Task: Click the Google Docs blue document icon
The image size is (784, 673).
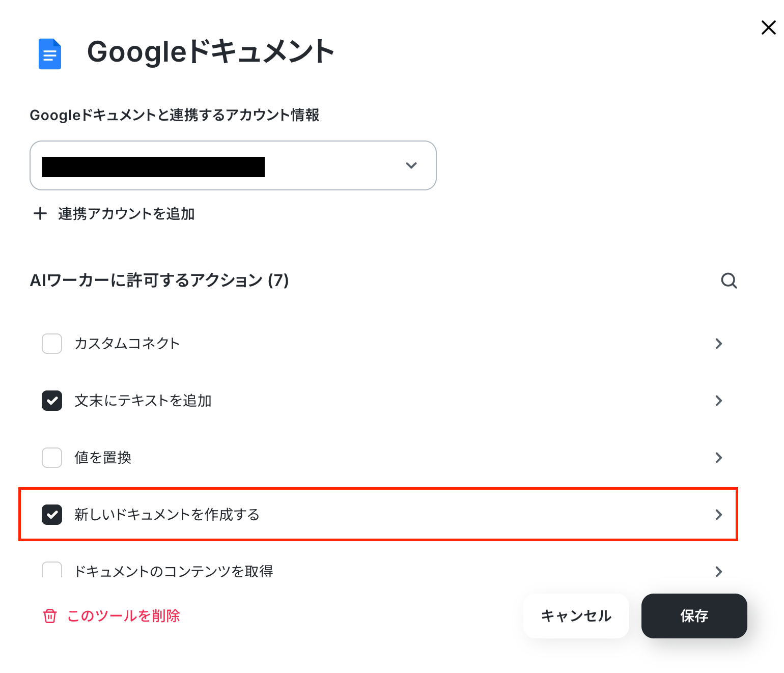Action: click(50, 54)
